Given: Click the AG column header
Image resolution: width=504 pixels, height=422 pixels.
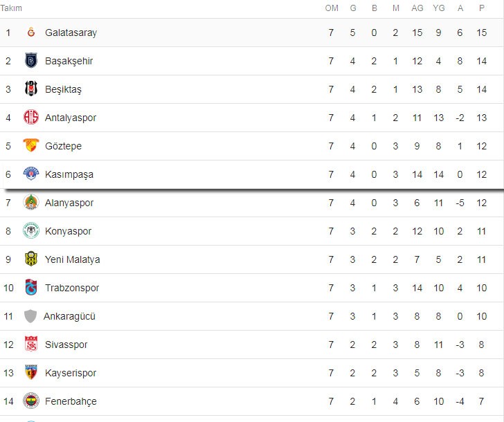Looking at the screenshot, I should pos(417,8).
